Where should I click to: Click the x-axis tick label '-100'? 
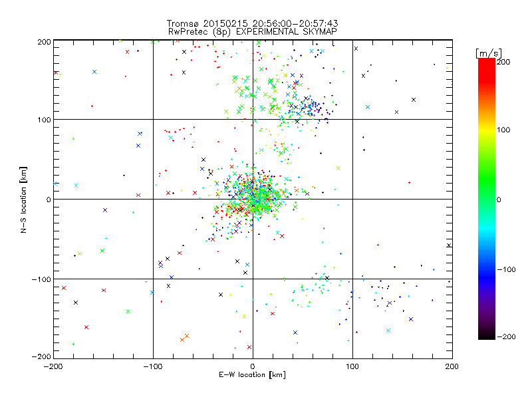(x=153, y=366)
